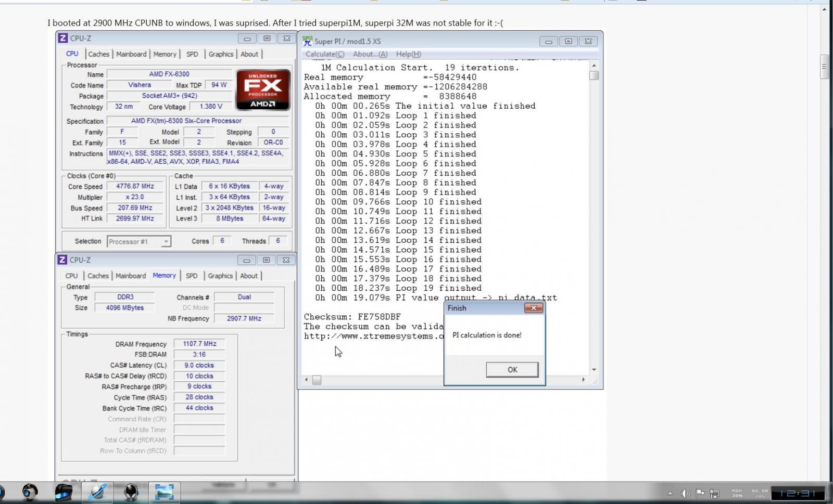833x504 pixels.
Task: Open the alien head taskbar icon
Action: (x=131, y=492)
